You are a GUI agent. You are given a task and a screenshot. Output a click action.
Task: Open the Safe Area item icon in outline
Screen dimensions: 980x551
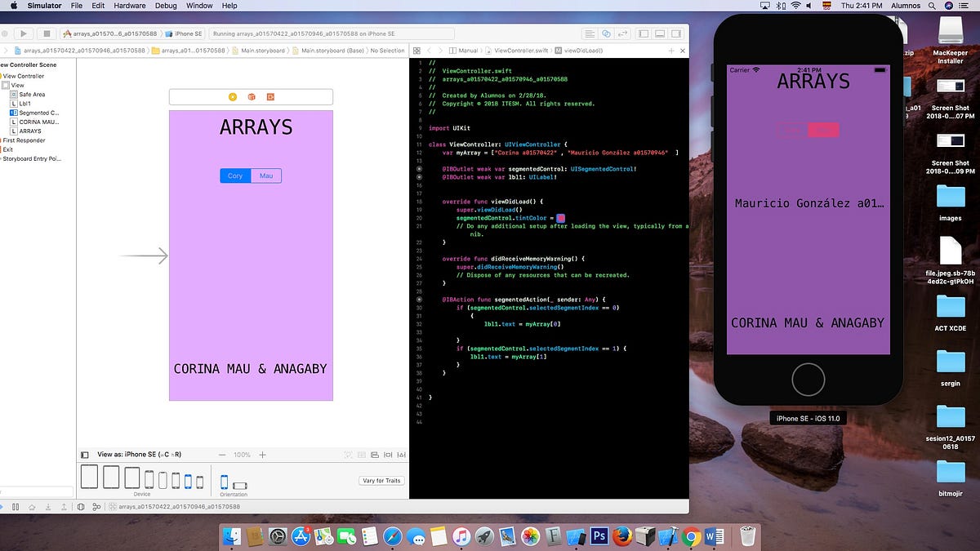13,94
